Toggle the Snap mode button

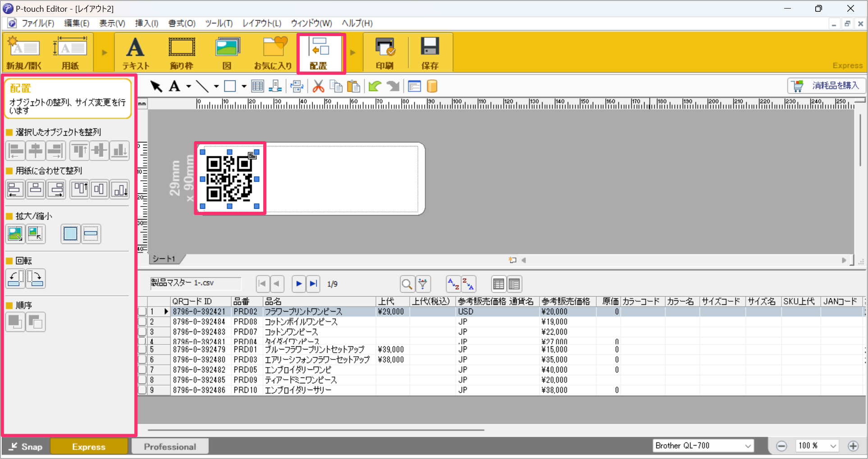pyautogui.click(x=26, y=447)
